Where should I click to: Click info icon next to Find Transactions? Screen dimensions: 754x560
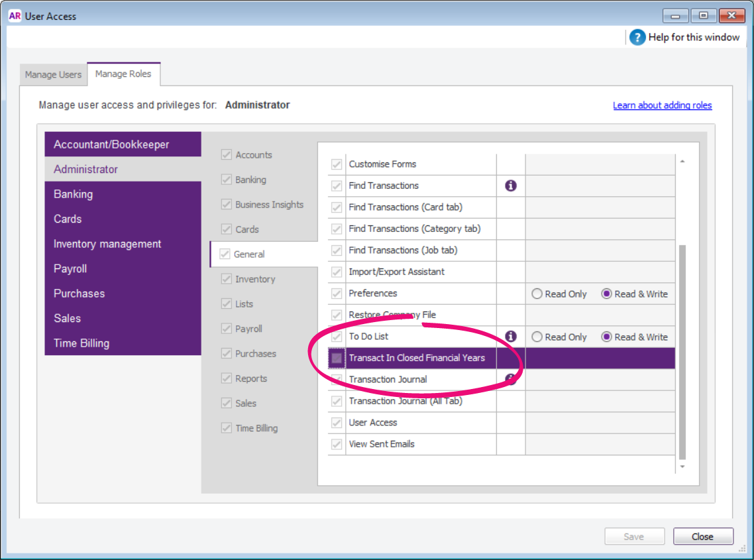coord(510,186)
